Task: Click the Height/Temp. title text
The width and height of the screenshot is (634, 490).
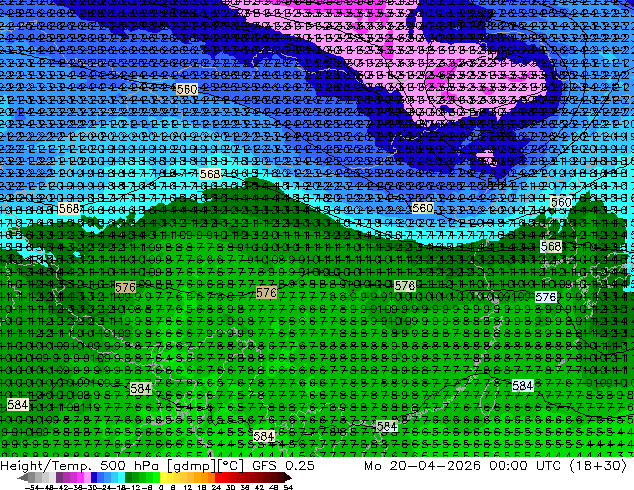Action: point(47,466)
